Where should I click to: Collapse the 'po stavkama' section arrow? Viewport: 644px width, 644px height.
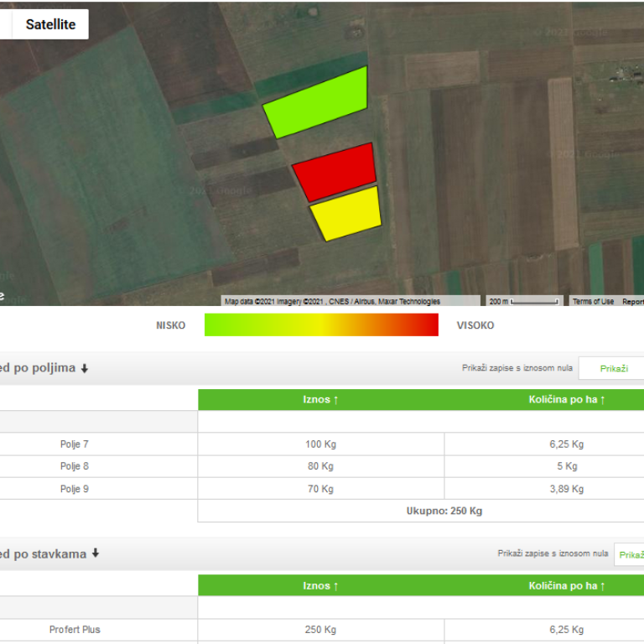[x=96, y=553]
